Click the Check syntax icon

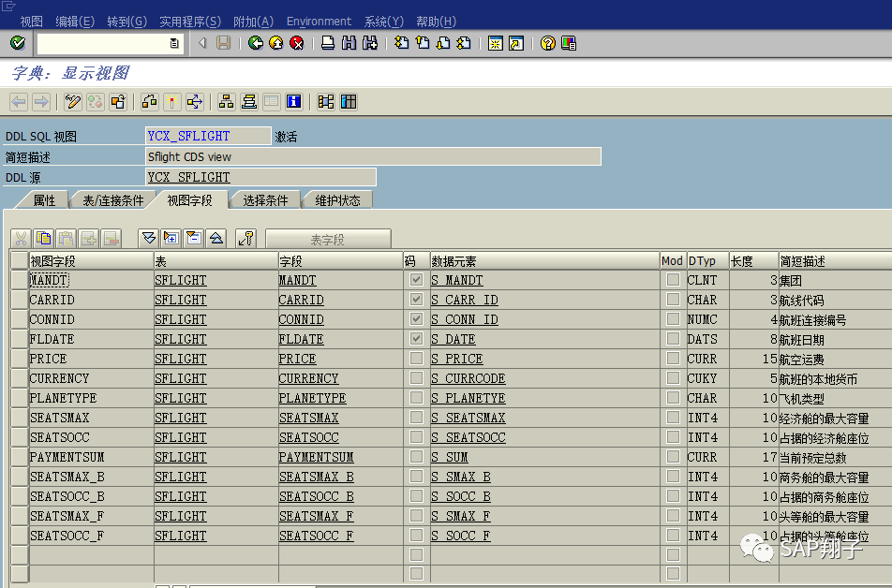click(x=150, y=102)
